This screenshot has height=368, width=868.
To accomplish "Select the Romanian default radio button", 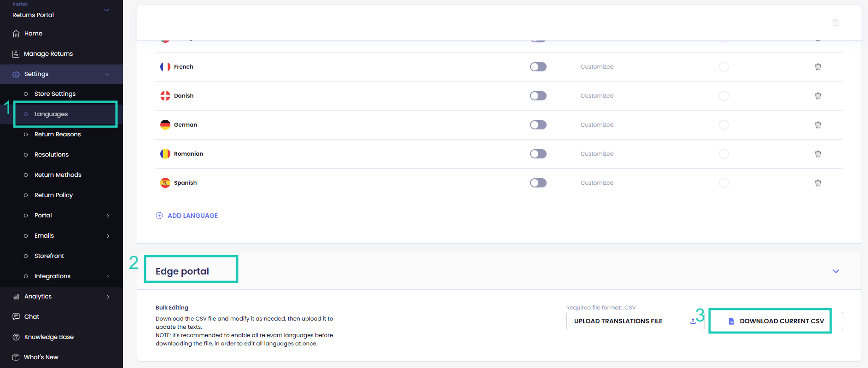I will pos(723,154).
